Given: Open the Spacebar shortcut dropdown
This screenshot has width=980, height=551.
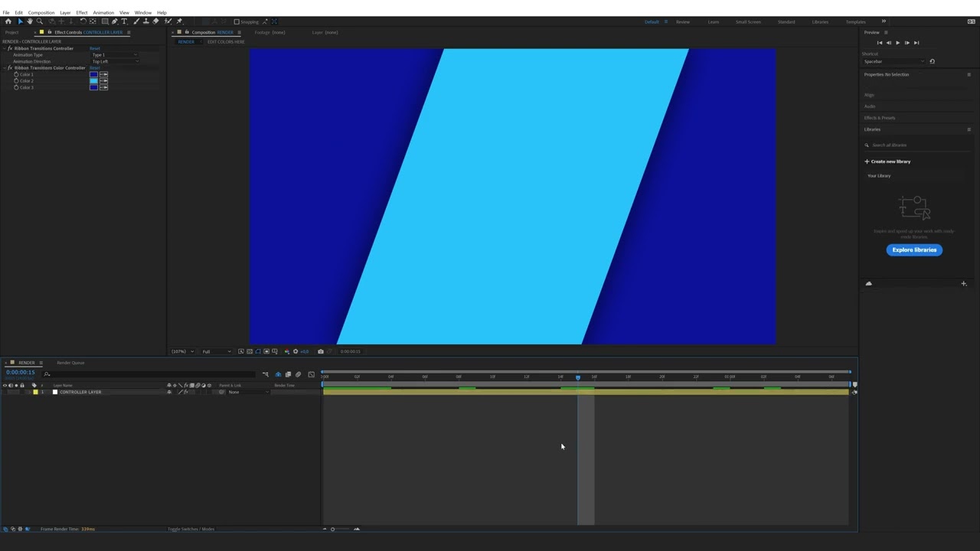Looking at the screenshot, I should [893, 61].
